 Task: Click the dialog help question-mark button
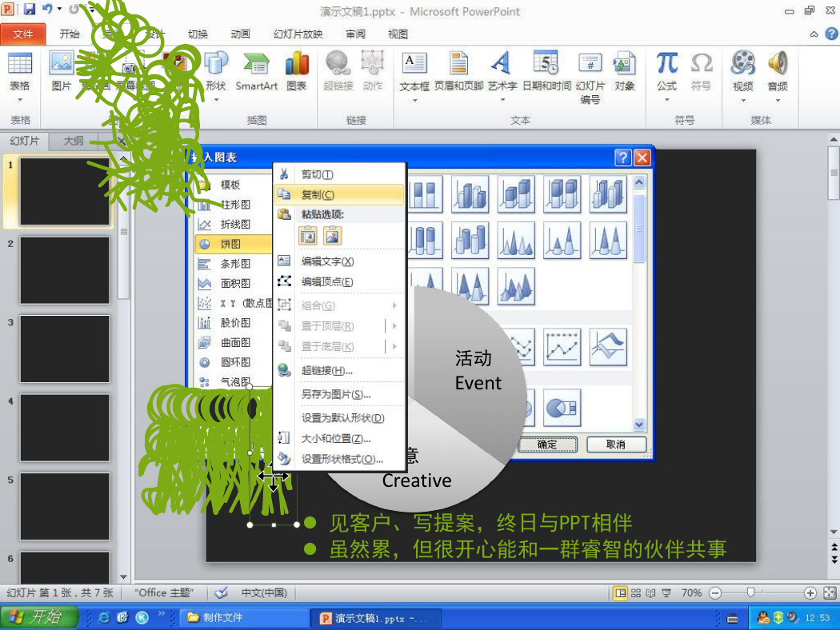pyautogui.click(x=622, y=157)
